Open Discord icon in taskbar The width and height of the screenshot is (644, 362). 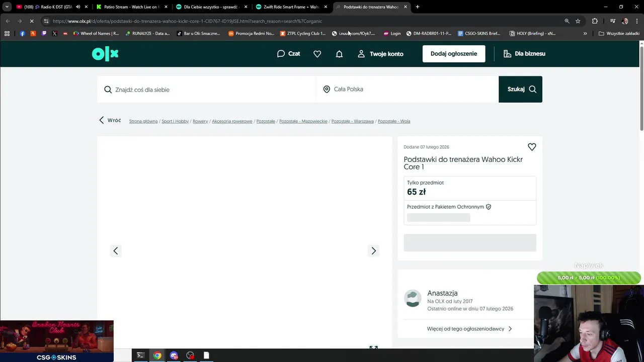click(x=174, y=355)
